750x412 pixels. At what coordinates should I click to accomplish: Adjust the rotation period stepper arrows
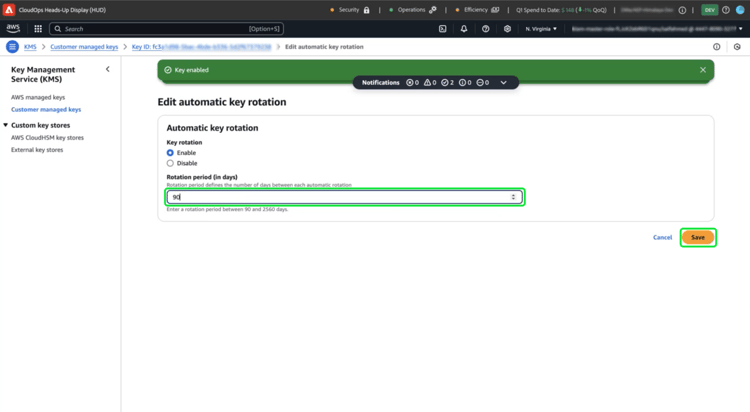click(513, 197)
